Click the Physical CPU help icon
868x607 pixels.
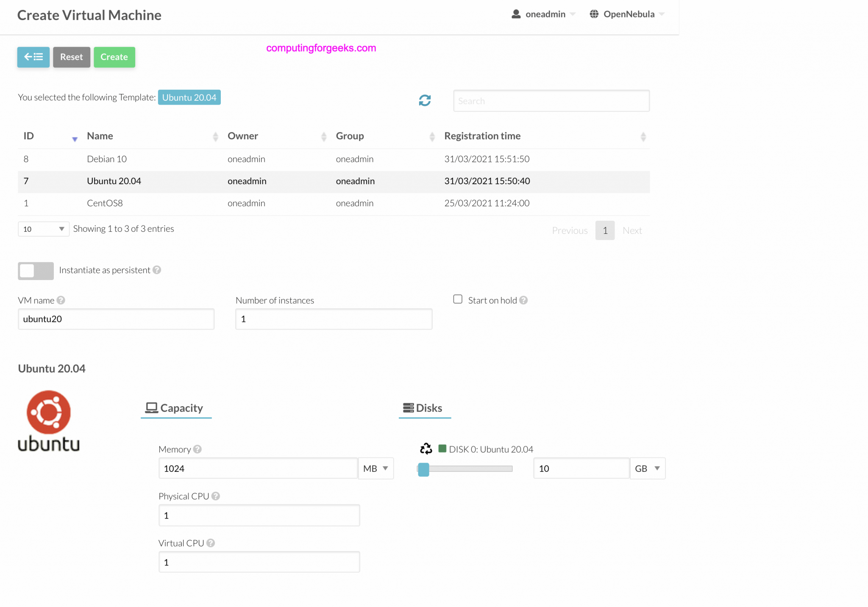216,496
